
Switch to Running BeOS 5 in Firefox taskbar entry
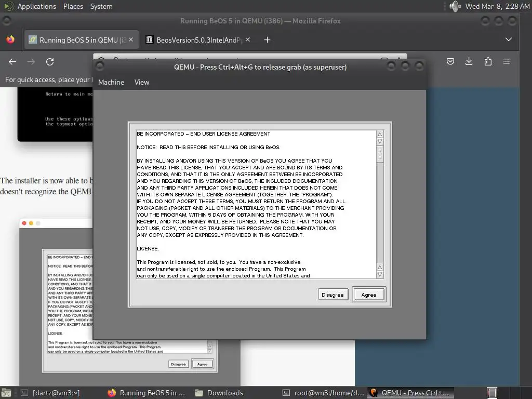(x=147, y=393)
